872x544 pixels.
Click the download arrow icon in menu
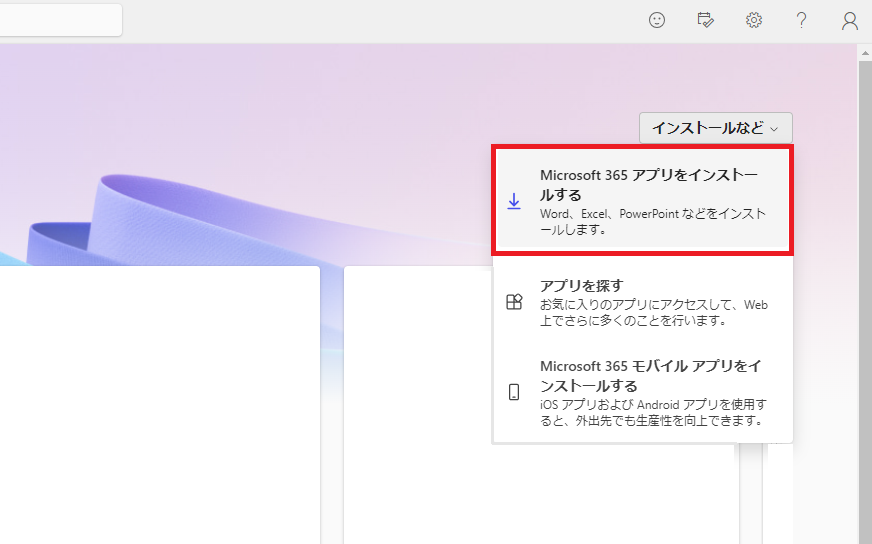coord(514,201)
